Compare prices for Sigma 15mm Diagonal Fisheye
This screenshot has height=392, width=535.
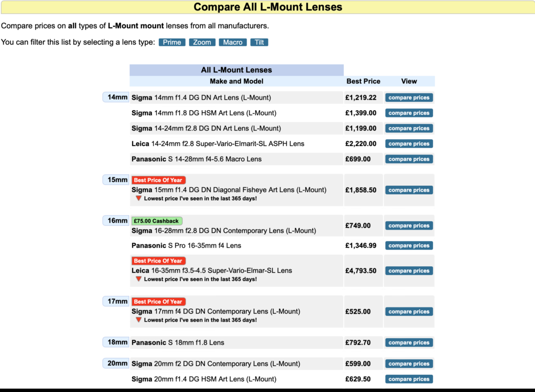click(x=409, y=190)
